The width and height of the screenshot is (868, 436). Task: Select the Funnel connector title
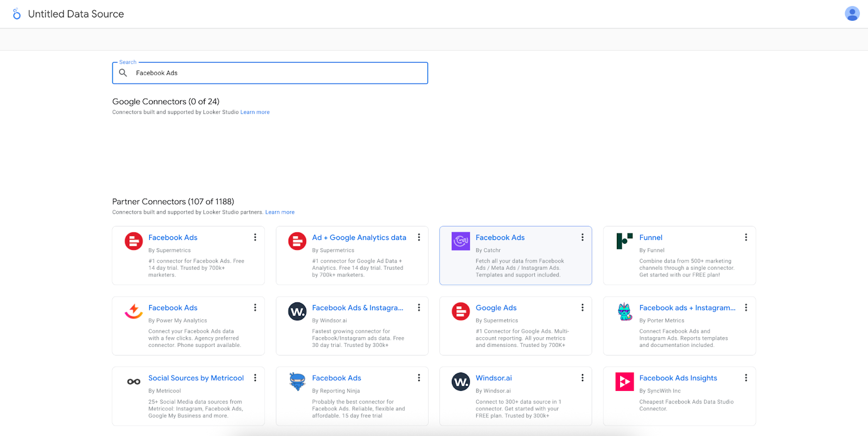[x=651, y=237]
